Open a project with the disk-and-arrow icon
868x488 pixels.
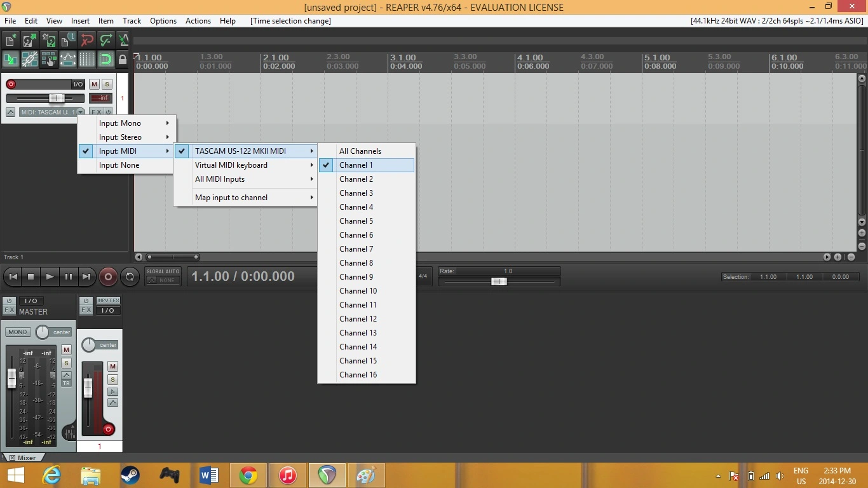tap(30, 40)
